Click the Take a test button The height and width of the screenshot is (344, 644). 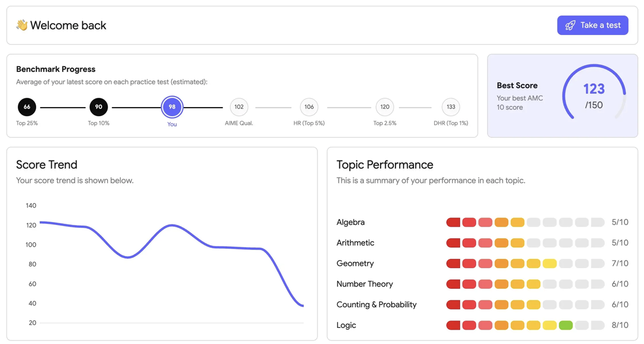pyautogui.click(x=592, y=25)
